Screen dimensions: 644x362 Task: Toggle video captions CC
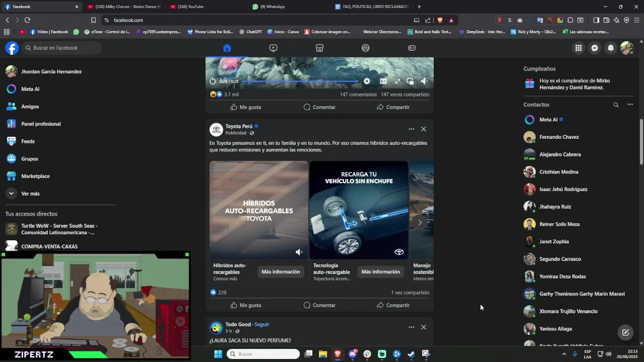click(x=383, y=81)
